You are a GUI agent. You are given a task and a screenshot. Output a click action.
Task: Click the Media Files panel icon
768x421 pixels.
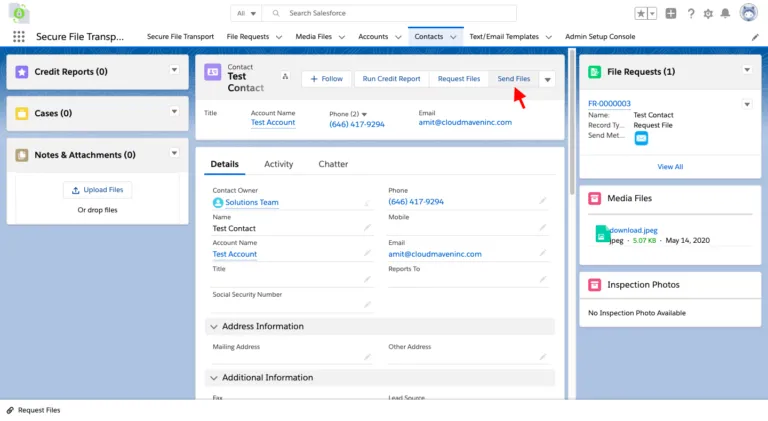595,198
